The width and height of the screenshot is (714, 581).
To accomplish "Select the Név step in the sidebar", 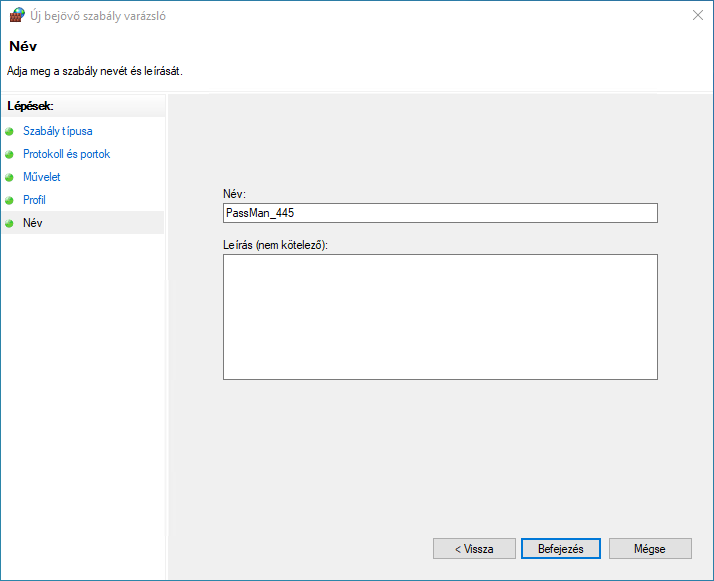I will coord(32,223).
